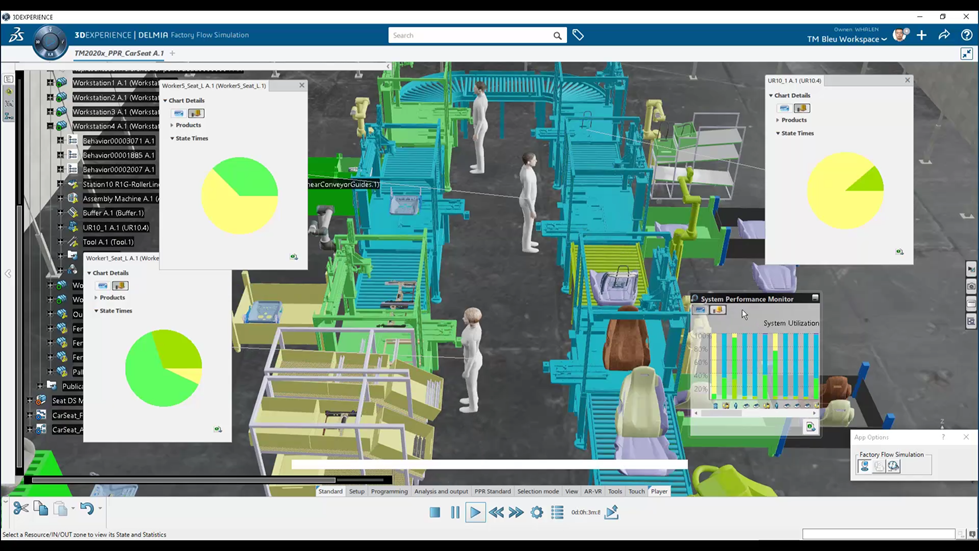Select Assembly Machine A.1 tree item
The image size is (979, 551).
pyautogui.click(x=120, y=198)
